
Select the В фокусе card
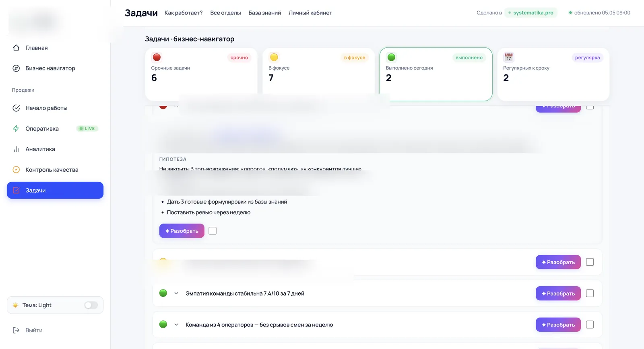318,74
